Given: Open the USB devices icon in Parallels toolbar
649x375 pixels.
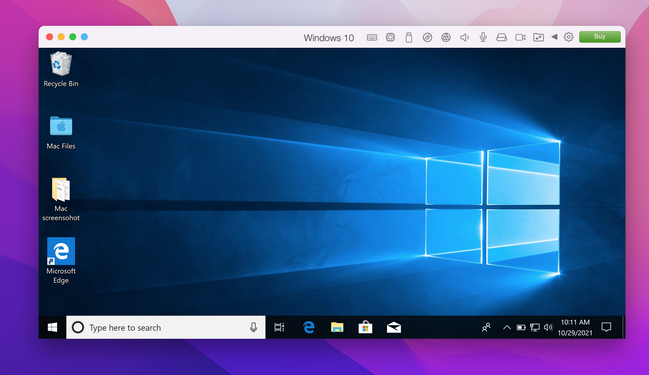Looking at the screenshot, I should (x=409, y=38).
